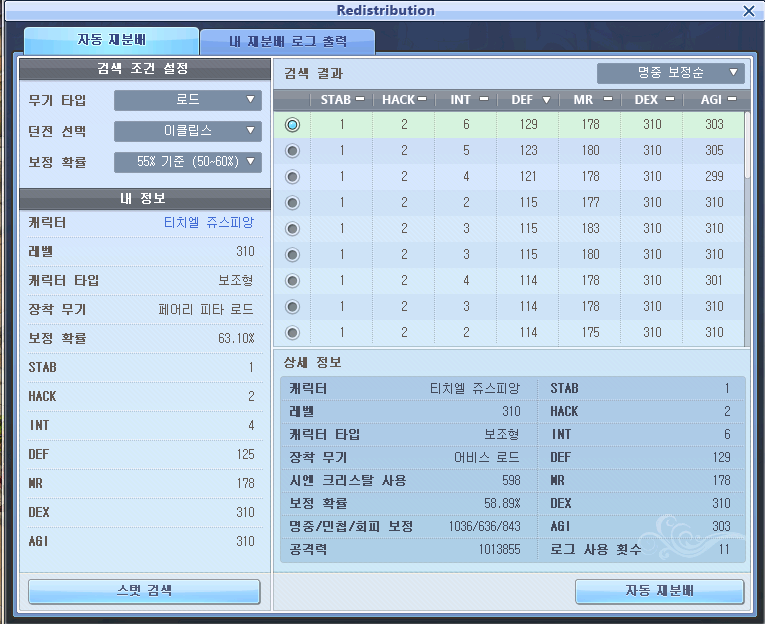
Task: Click the sort icon next to DEX
Action: point(670,100)
